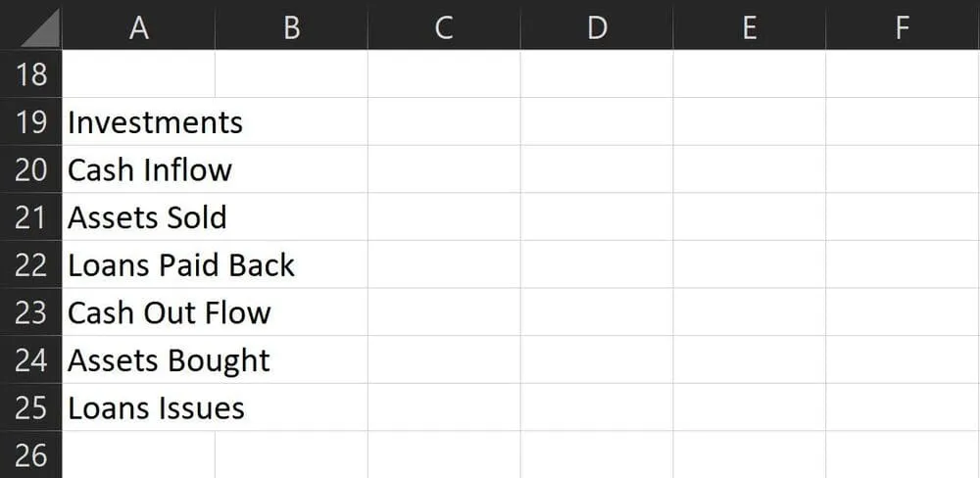Select the Assets Bought cell
This screenshot has height=478, width=980.
[x=138, y=360]
